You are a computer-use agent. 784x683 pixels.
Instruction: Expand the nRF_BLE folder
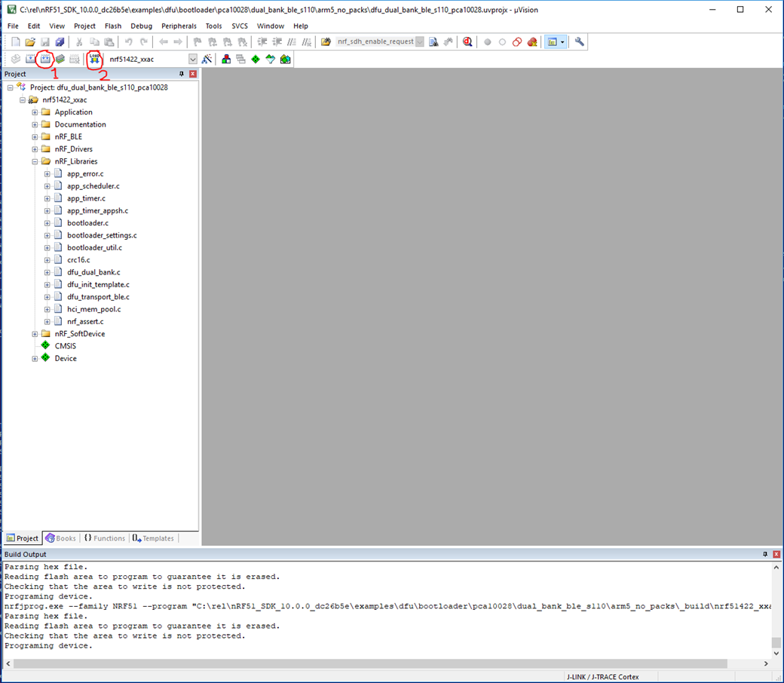[x=35, y=136]
